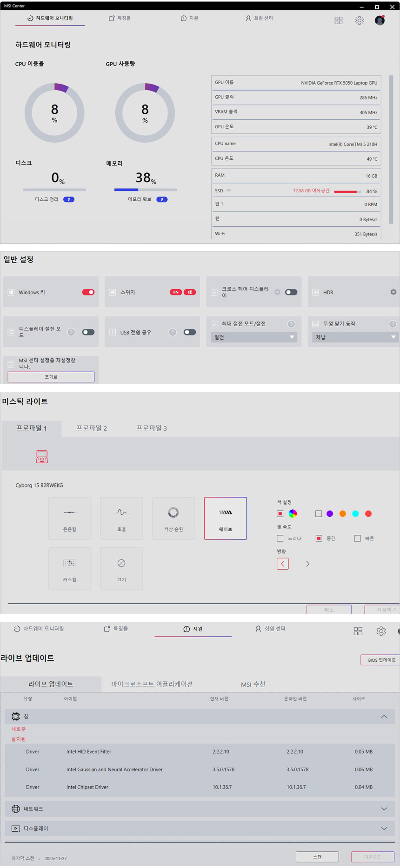
Task: Open the Microsoft Applications tab
Action: coord(152,684)
